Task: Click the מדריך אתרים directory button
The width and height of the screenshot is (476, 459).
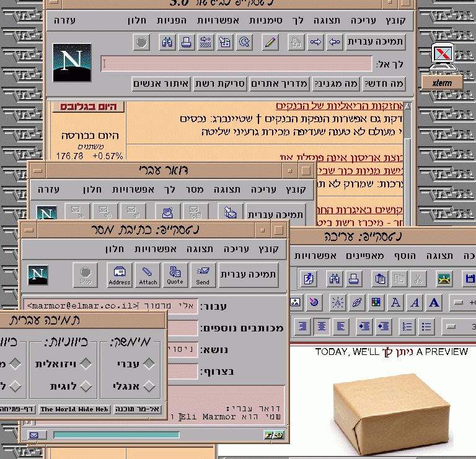Action: pos(279,84)
